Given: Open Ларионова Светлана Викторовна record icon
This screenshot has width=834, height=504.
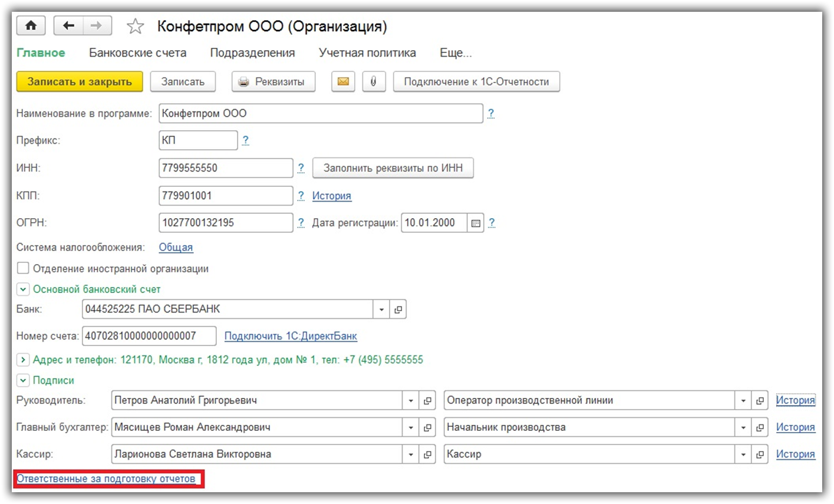Looking at the screenshot, I should (427, 454).
